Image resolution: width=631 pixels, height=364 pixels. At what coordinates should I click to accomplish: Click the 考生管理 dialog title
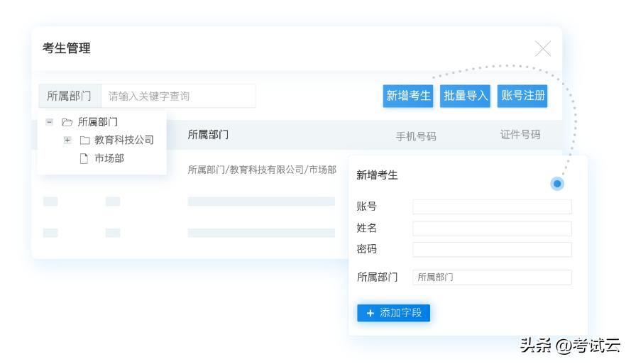(x=67, y=48)
